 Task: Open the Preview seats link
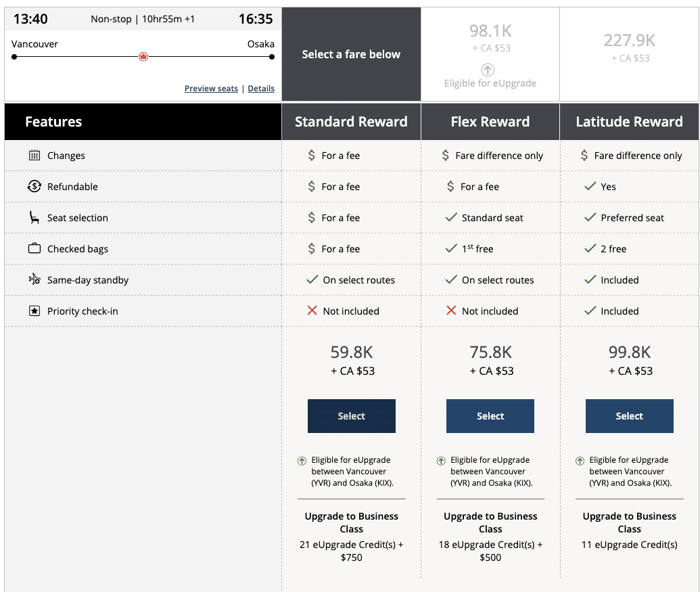211,89
